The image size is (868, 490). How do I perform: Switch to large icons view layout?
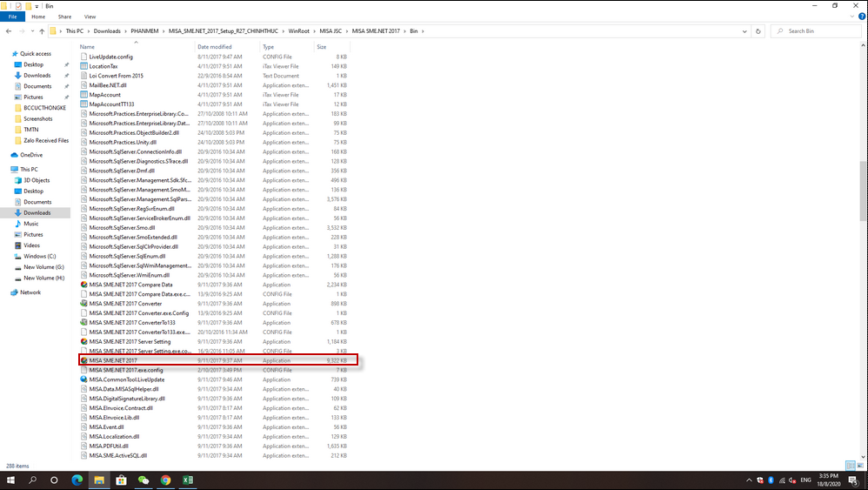[x=860, y=466]
